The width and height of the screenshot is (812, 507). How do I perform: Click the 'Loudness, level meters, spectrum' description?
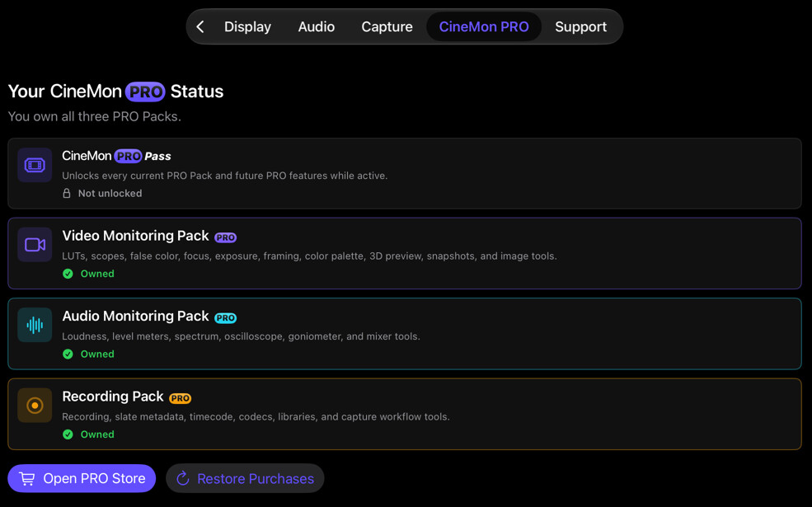pyautogui.click(x=242, y=336)
